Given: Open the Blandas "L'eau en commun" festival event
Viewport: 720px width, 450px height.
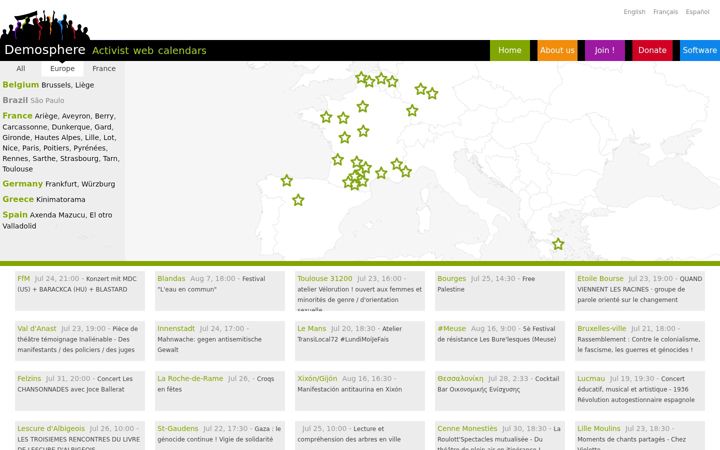Looking at the screenshot, I should pos(219,291).
